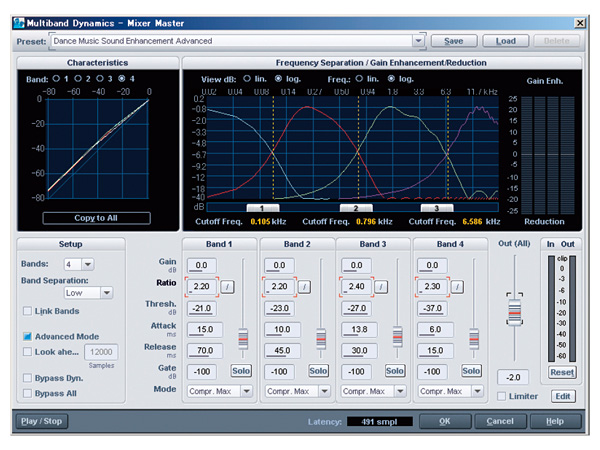Viewport: 600px width, 450px height.
Task: Reset the In/Out meters
Action: 562,372
